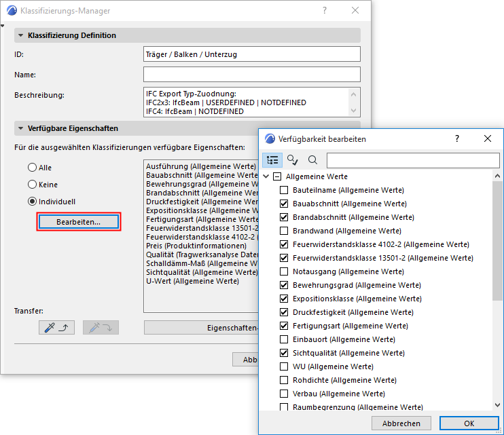This screenshot has width=504, height=435.
Task: Disable the Druckfestigkeit checkbox
Action: [284, 312]
